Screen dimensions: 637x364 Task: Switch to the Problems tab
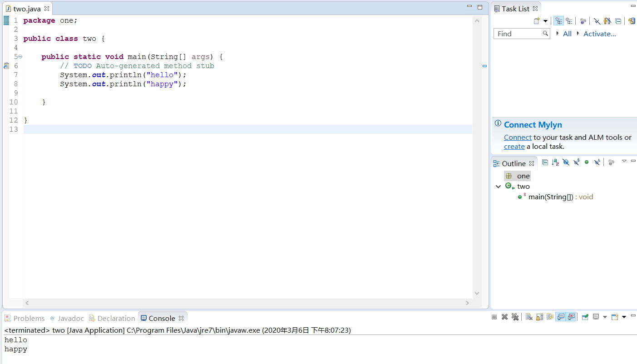point(25,318)
